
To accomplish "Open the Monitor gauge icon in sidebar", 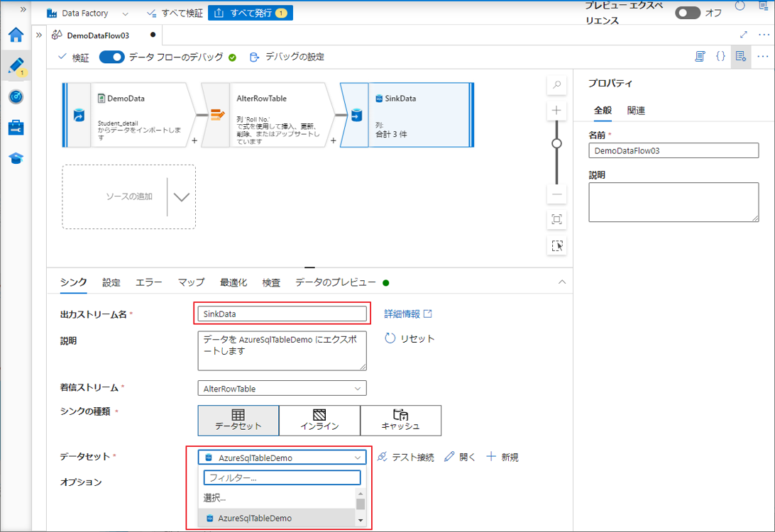I will [16, 96].
